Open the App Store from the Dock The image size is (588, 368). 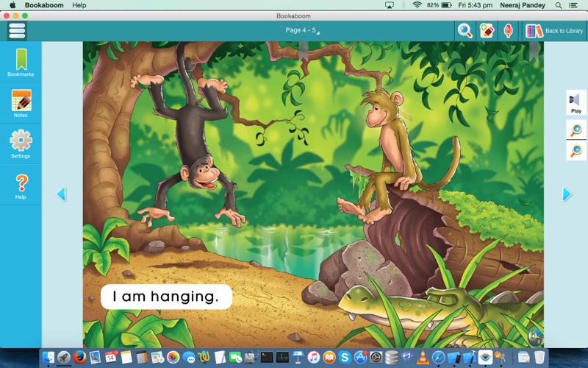pyautogui.click(x=360, y=357)
